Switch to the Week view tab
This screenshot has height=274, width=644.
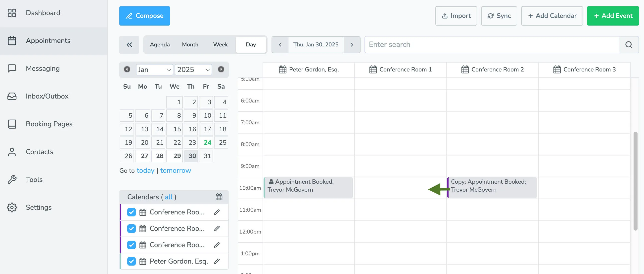pos(220,44)
